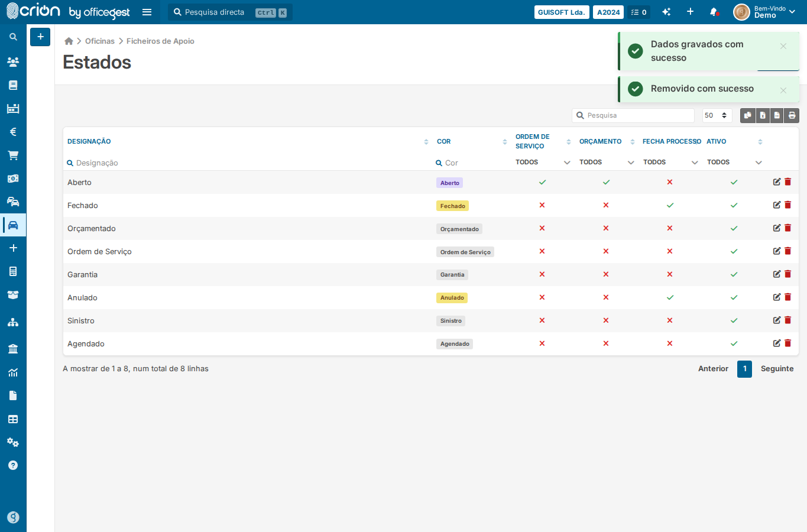Go to Anterior page
The height and width of the screenshot is (532, 807).
(713, 368)
